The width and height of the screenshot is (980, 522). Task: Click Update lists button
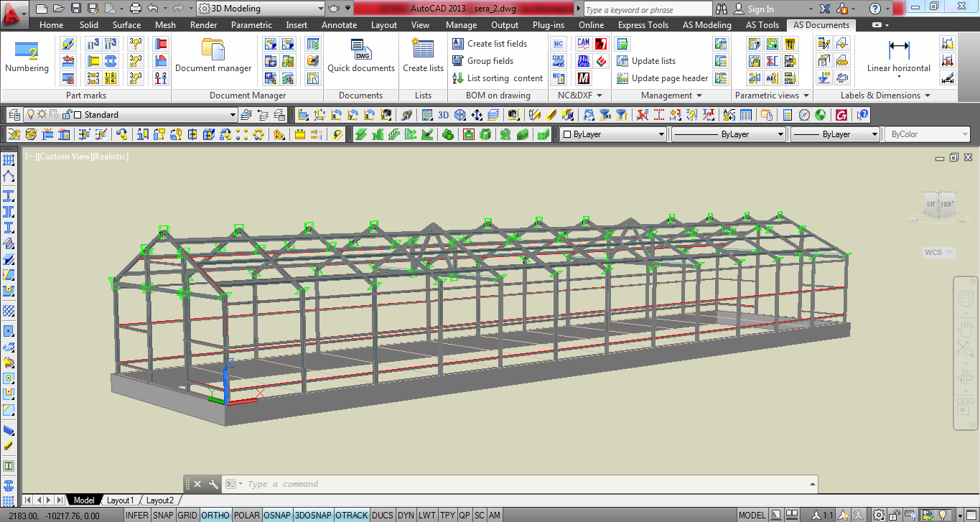(653, 61)
